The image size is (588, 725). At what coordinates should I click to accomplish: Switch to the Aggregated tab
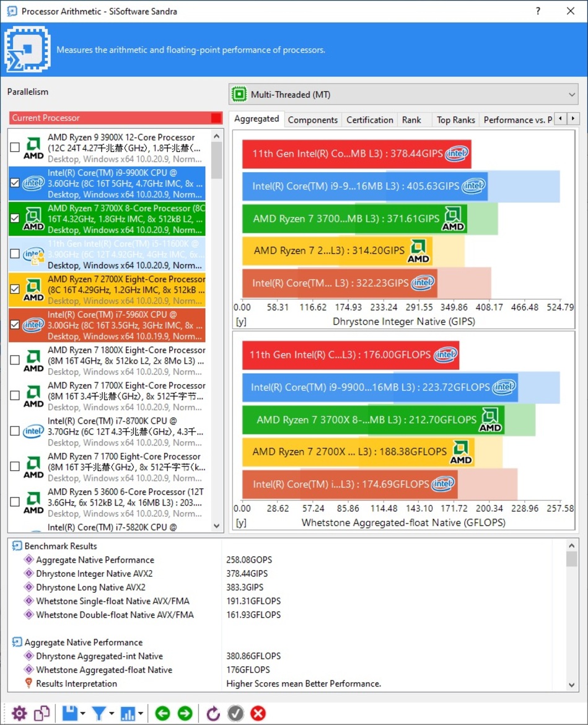click(257, 119)
